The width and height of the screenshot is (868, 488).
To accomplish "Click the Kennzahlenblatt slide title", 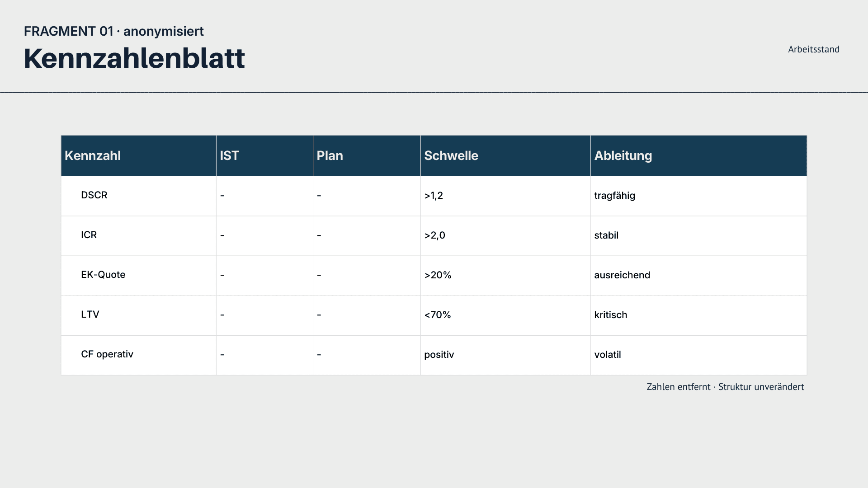I will click(x=134, y=59).
